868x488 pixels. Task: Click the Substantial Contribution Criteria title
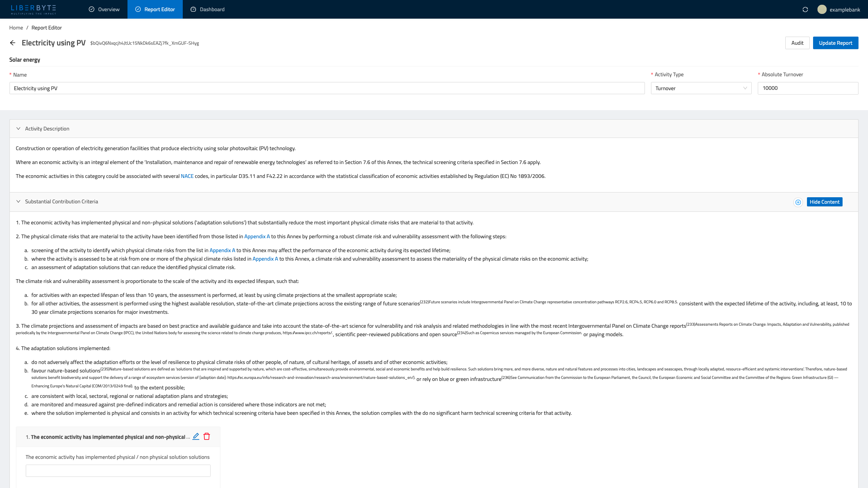coord(61,202)
